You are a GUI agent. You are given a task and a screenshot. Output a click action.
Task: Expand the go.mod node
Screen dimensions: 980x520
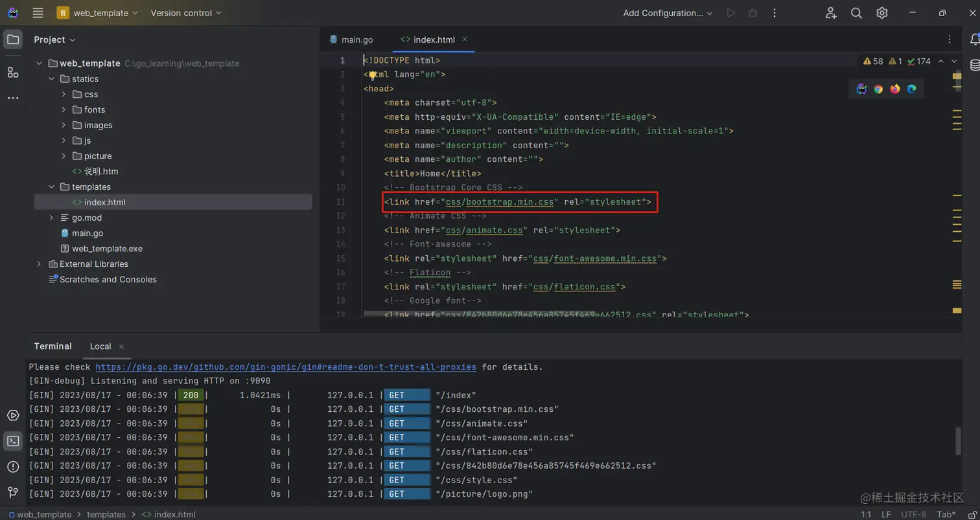pos(51,218)
